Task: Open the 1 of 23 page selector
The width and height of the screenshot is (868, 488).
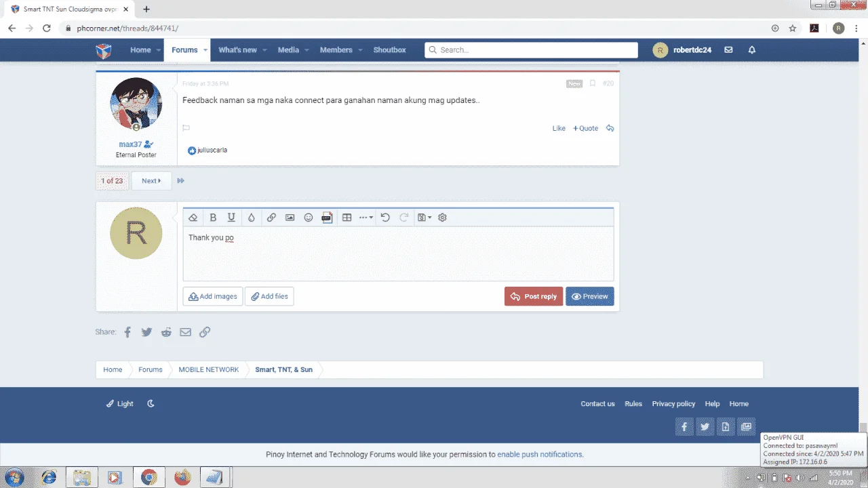Action: point(112,181)
